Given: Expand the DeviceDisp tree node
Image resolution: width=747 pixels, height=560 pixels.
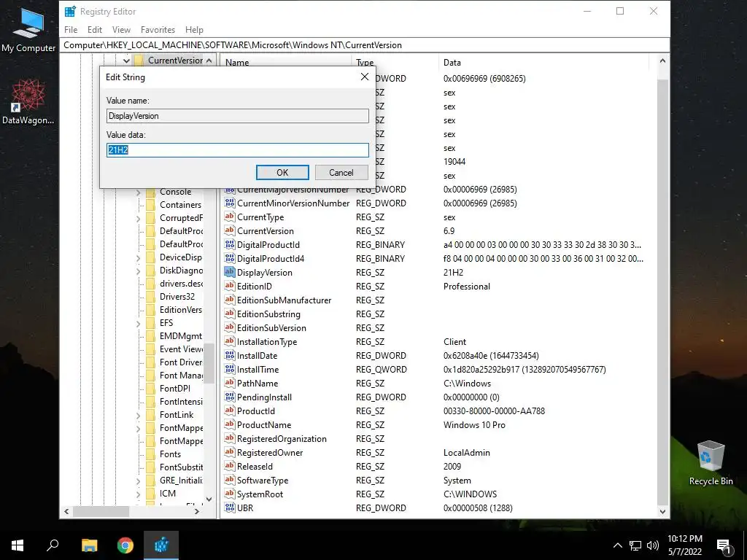Looking at the screenshot, I should pos(138,257).
